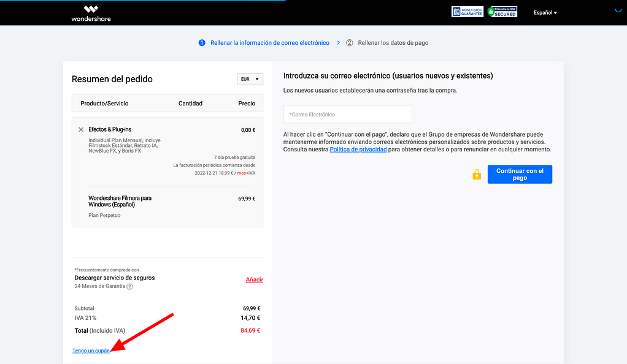Click the Descargar servicio de seguros text
Screen dimensions: 627x364
[x=115, y=278]
